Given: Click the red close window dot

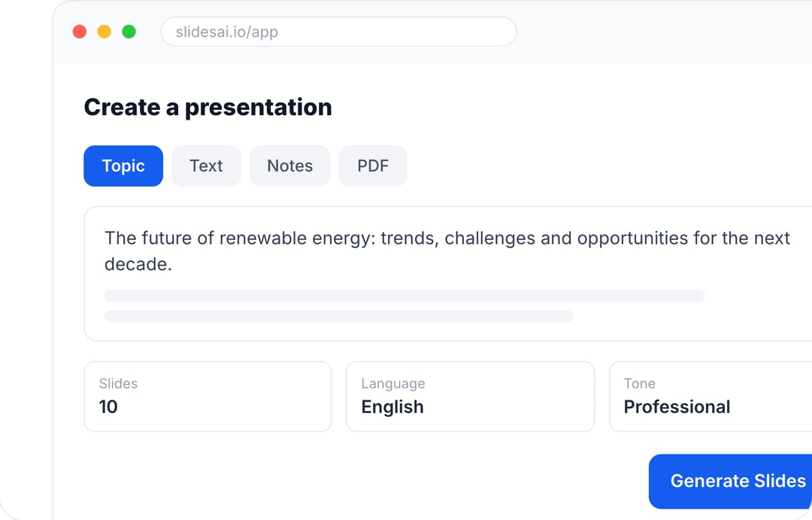Looking at the screenshot, I should pyautogui.click(x=79, y=32).
